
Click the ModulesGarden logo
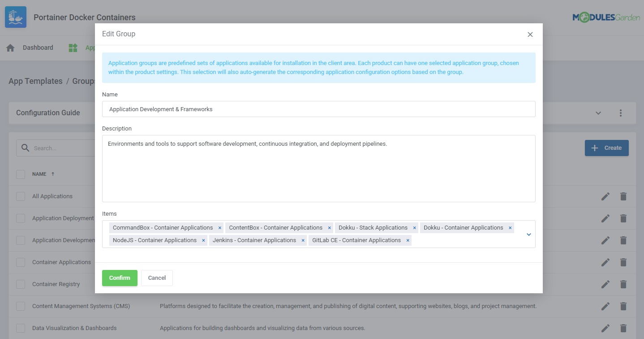pos(607,17)
